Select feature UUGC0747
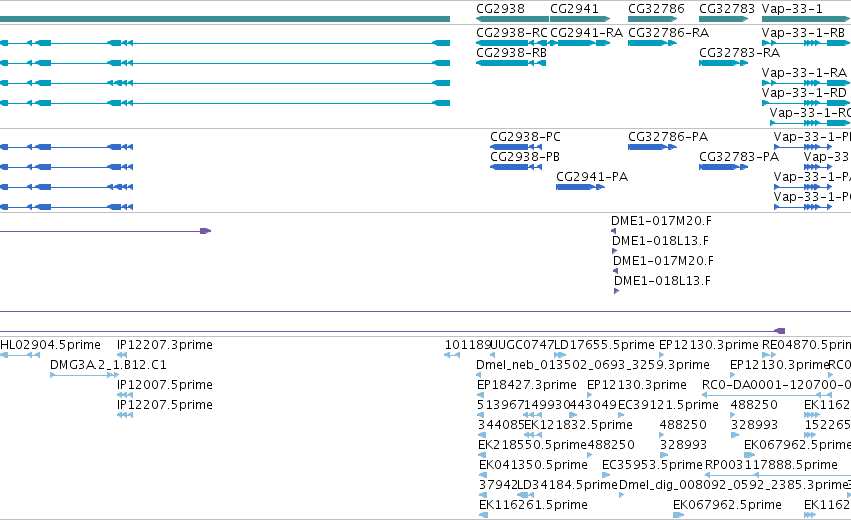 coord(522,345)
